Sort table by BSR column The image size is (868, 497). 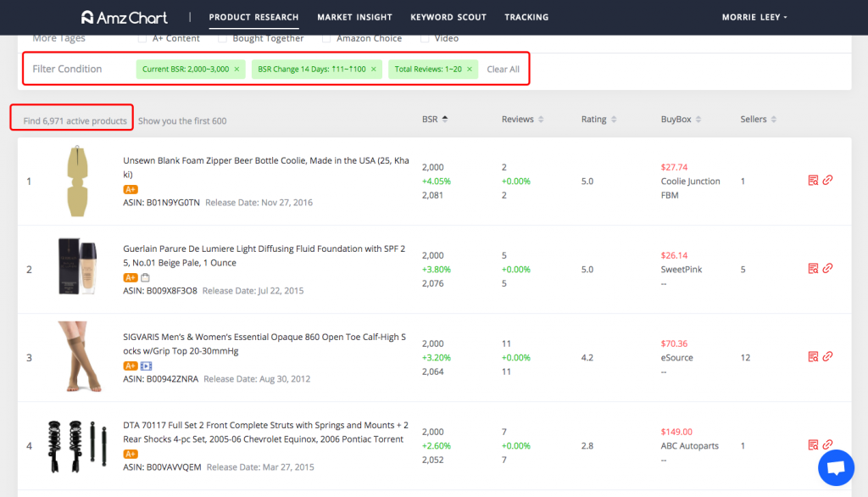coord(435,119)
